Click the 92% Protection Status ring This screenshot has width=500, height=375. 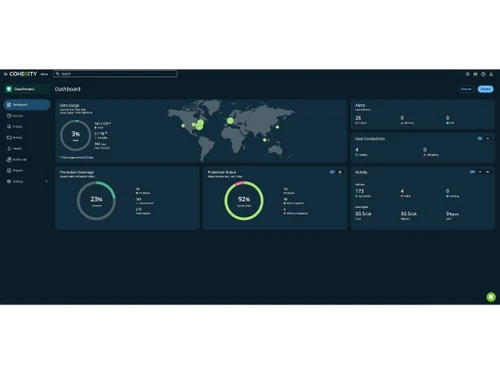[244, 201]
